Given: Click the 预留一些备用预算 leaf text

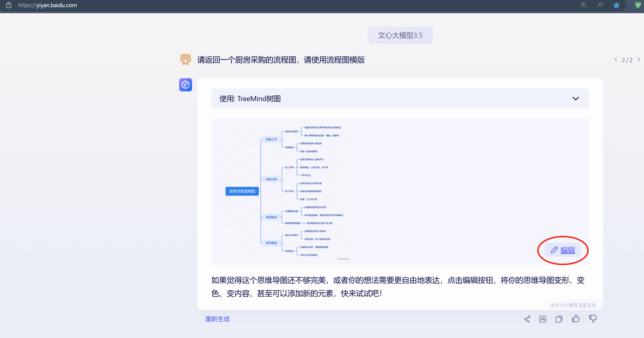Looking at the screenshot, I should 309,151.
